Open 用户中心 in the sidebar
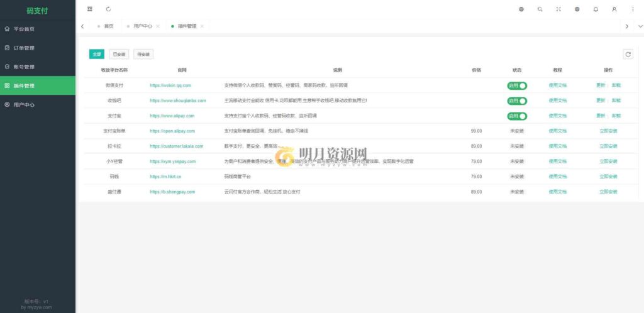The image size is (644, 313). (37, 104)
